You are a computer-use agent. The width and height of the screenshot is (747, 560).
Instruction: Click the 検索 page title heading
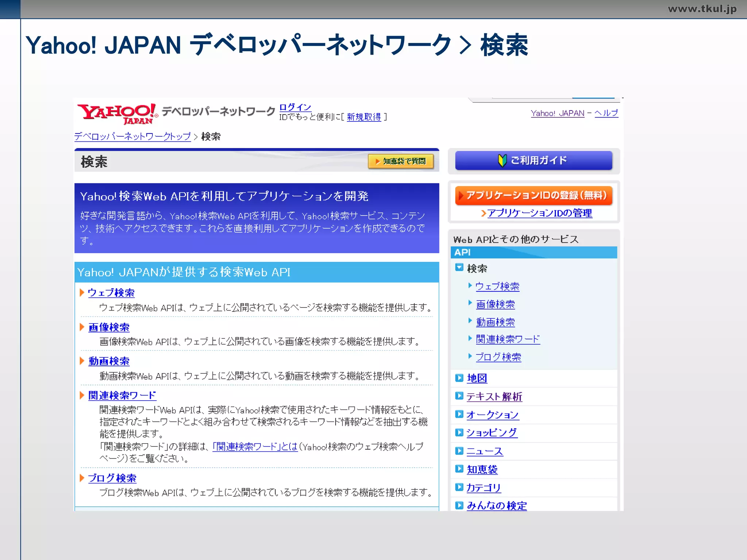(94, 162)
